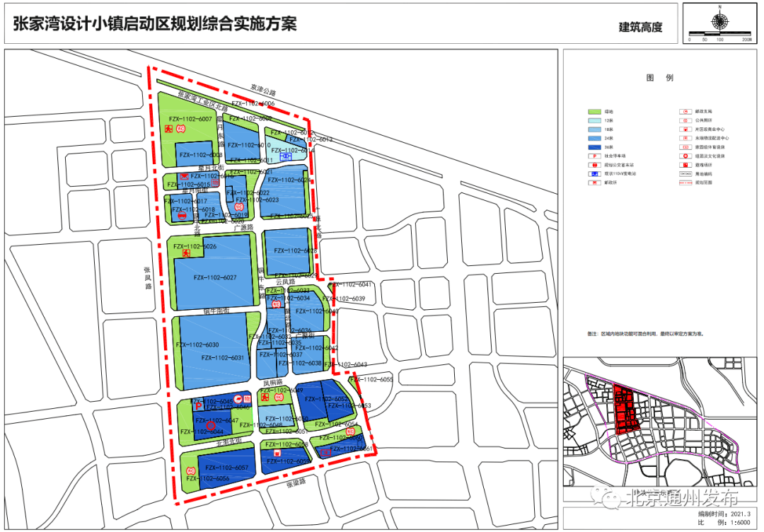Click the 云凤路 road label
The height and width of the screenshot is (532, 764).
[x=285, y=282]
